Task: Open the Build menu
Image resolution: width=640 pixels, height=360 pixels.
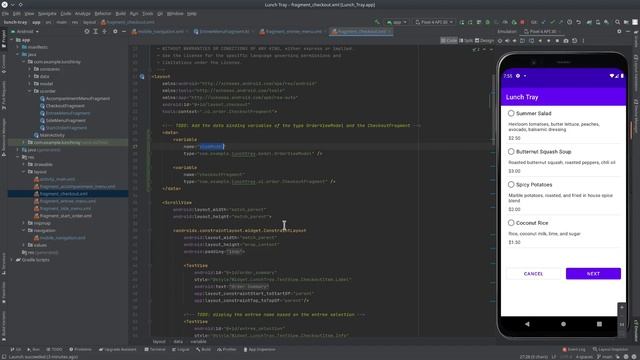Action: tap(120, 13)
